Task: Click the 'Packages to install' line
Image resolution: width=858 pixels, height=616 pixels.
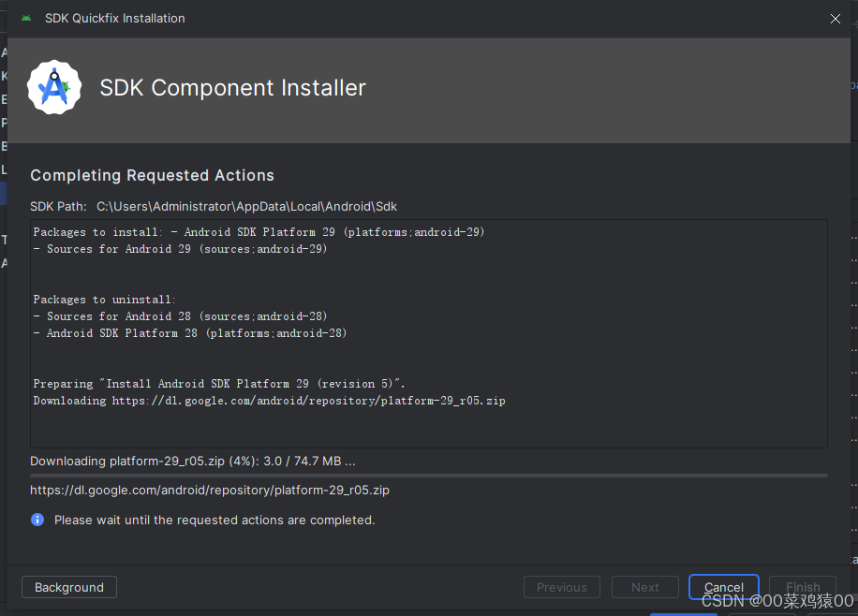Action: click(x=259, y=232)
